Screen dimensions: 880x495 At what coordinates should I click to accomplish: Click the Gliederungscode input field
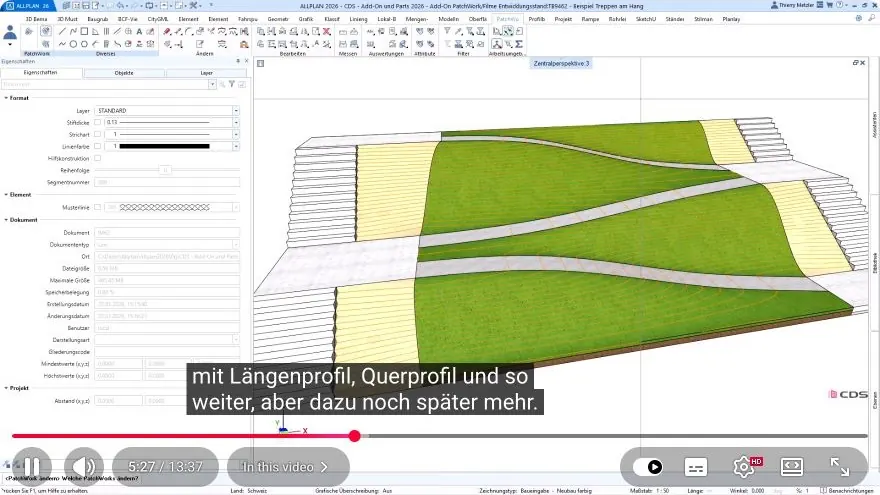[x=167, y=352]
